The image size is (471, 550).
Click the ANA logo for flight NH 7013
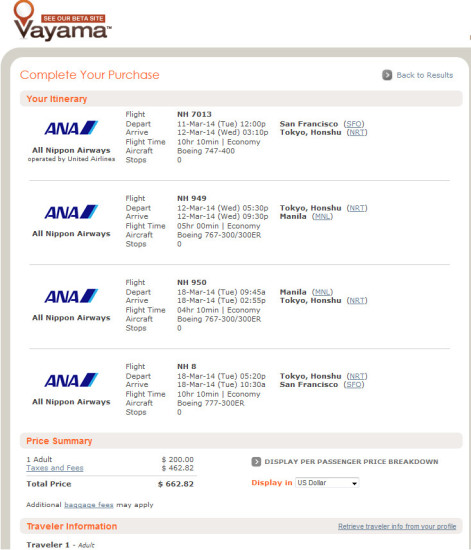point(71,128)
